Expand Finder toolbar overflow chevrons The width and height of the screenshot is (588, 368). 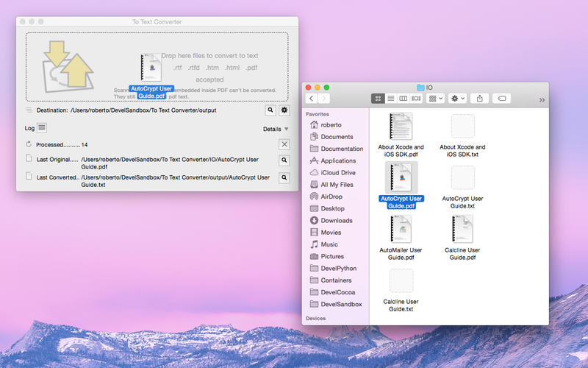point(542,99)
